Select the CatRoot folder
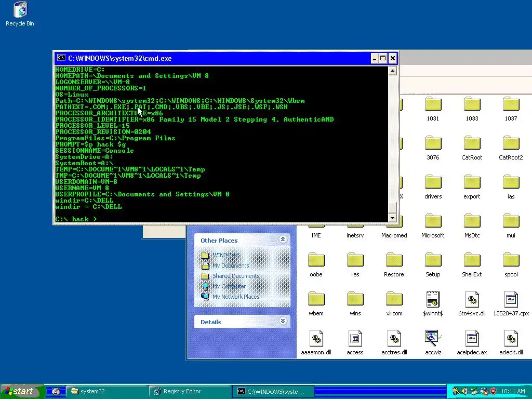The image size is (532, 399). [x=472, y=148]
